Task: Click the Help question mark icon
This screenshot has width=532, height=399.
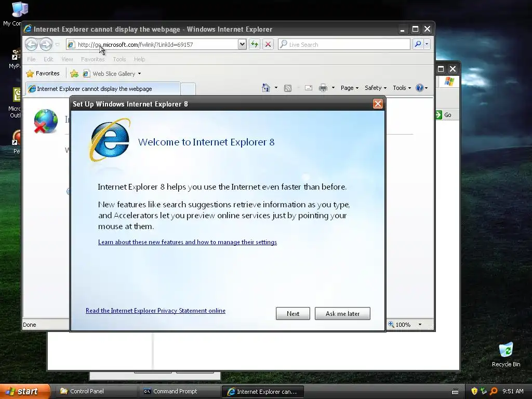Action: tap(420, 88)
